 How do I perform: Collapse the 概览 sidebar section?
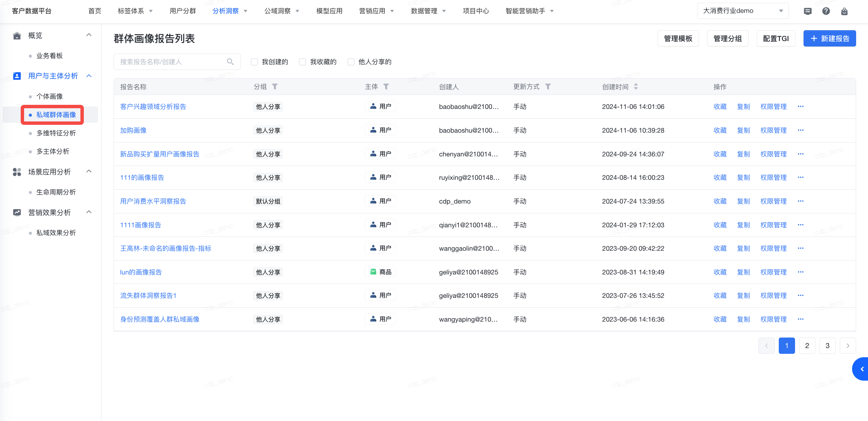click(89, 35)
